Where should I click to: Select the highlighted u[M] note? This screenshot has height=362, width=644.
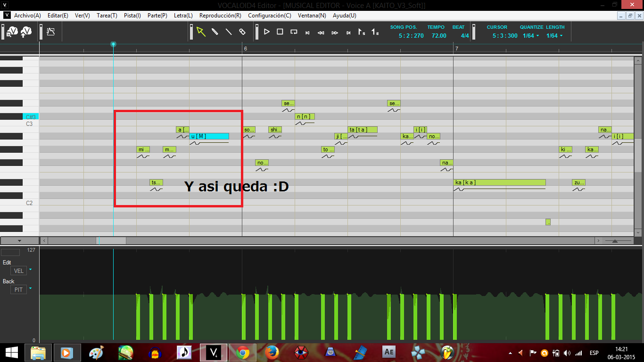pyautogui.click(x=209, y=136)
